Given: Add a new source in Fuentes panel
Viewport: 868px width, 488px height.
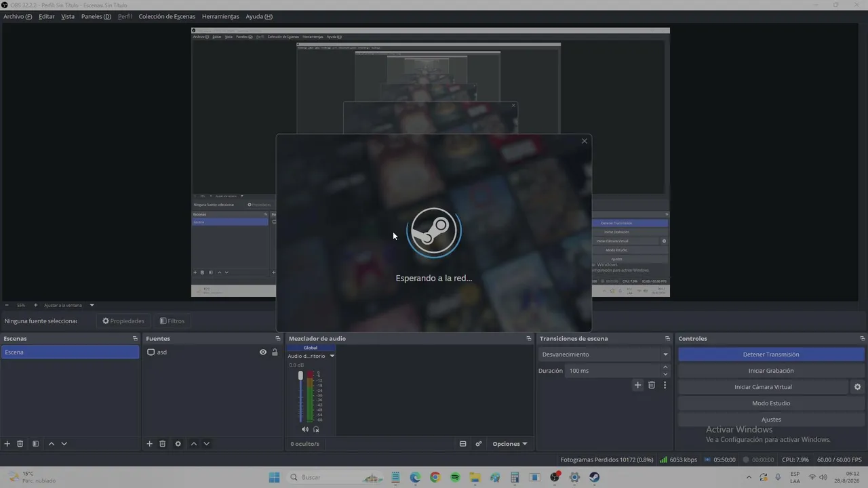Looking at the screenshot, I should tap(150, 444).
